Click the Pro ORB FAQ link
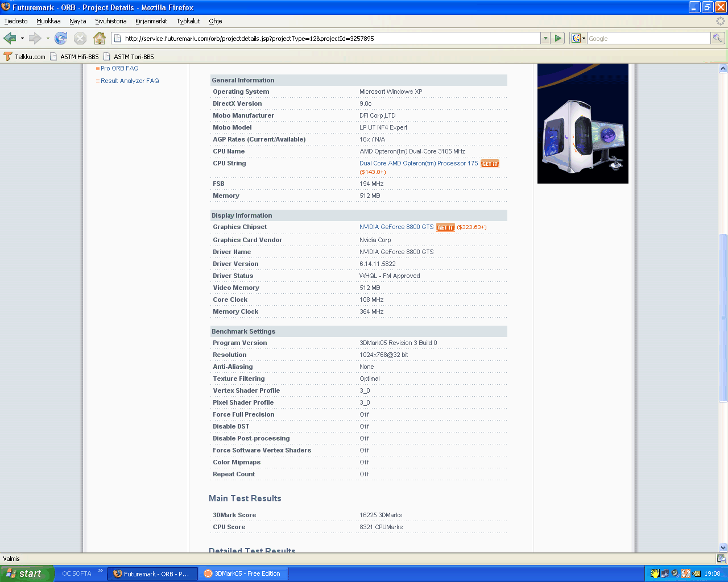 [x=119, y=68]
